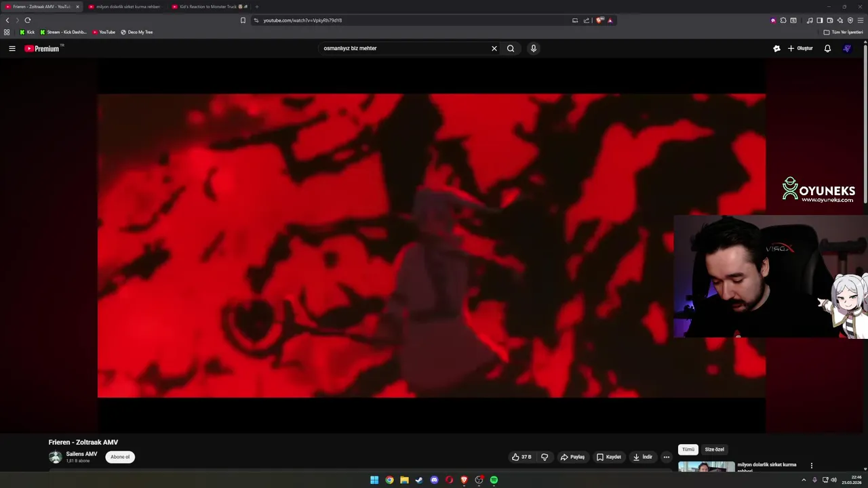This screenshot has width=868, height=488.
Task: Go back in browser history
Action: [x=7, y=20]
